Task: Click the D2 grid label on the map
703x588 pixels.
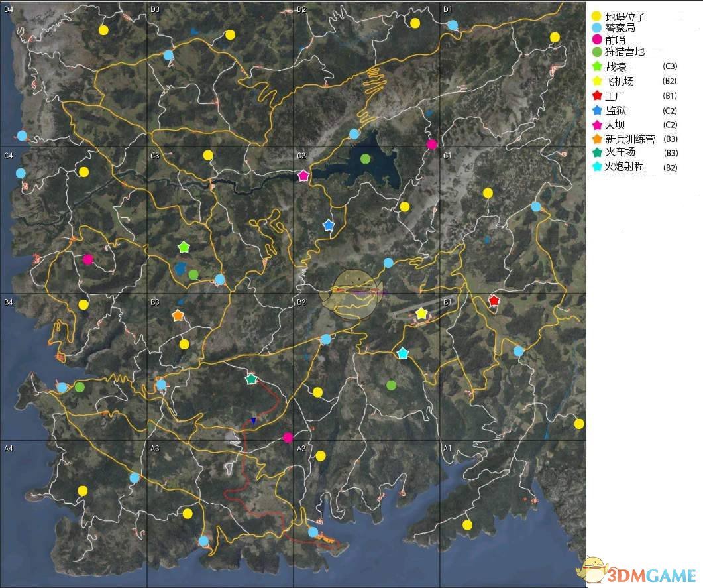Action: [x=301, y=9]
